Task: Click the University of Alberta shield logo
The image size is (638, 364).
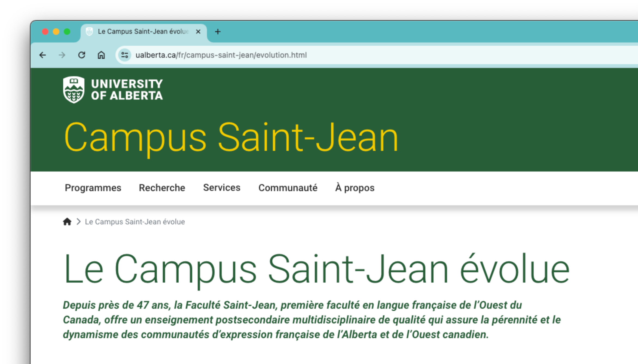Action: (74, 90)
